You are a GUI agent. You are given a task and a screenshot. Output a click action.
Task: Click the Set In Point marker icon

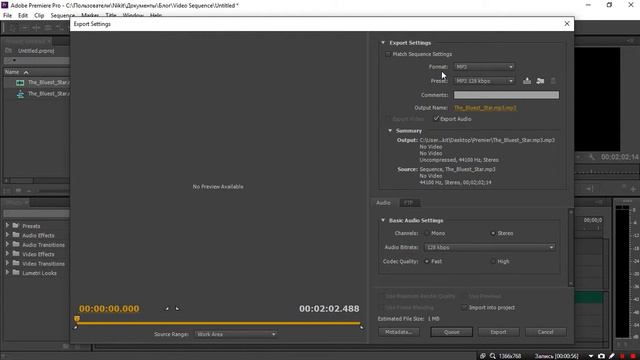pyautogui.click(x=167, y=309)
